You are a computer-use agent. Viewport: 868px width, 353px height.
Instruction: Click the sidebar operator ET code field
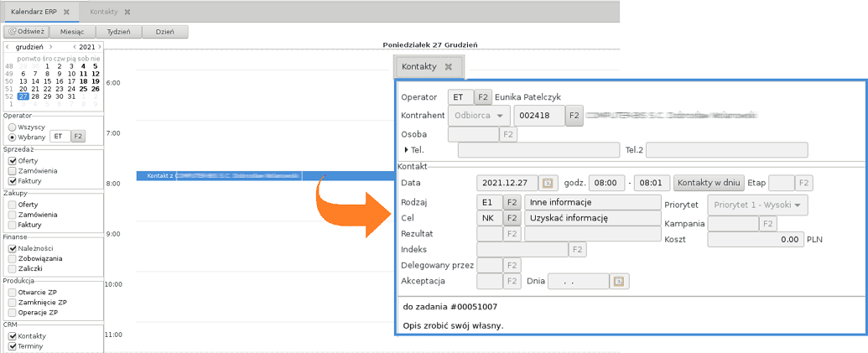coord(60,136)
